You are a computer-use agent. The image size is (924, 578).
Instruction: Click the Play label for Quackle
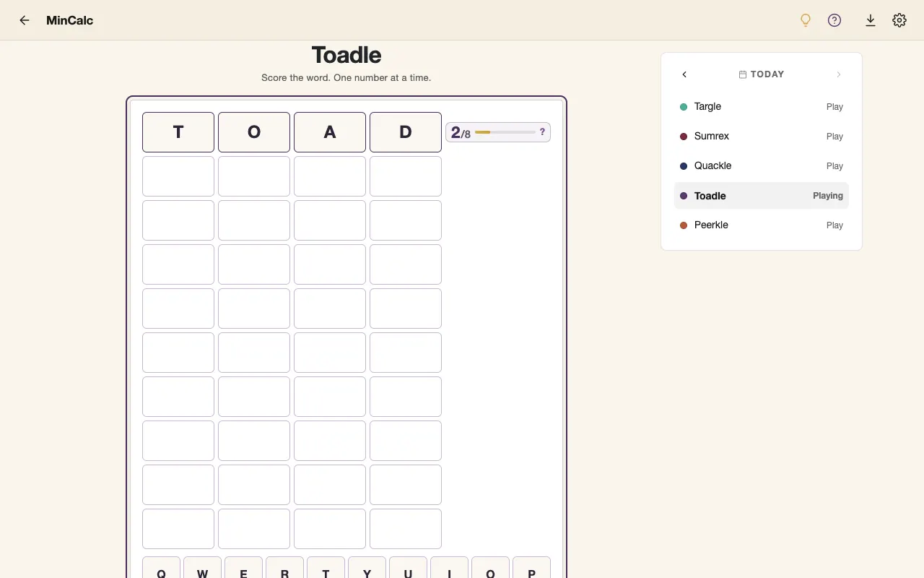(834, 166)
